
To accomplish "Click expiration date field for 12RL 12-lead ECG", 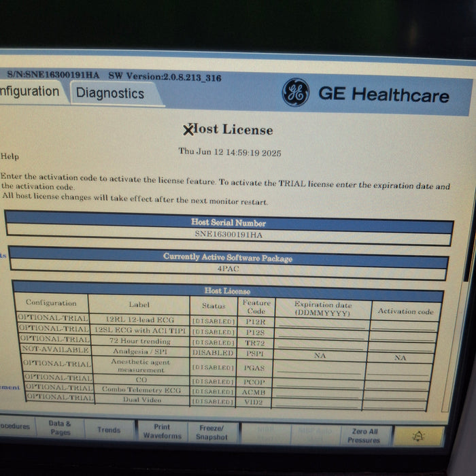I will (x=322, y=324).
